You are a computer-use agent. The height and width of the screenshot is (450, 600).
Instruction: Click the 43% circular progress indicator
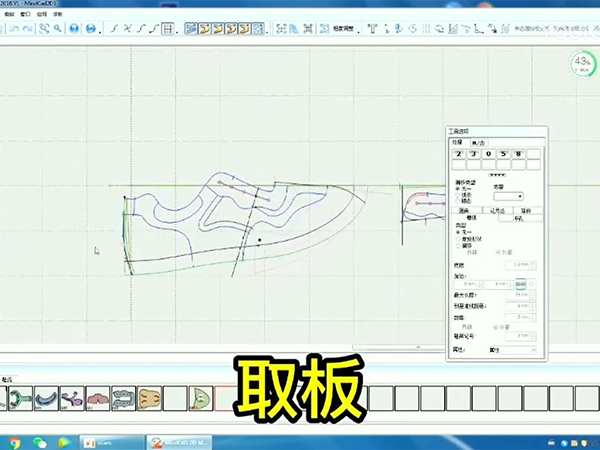tap(583, 64)
